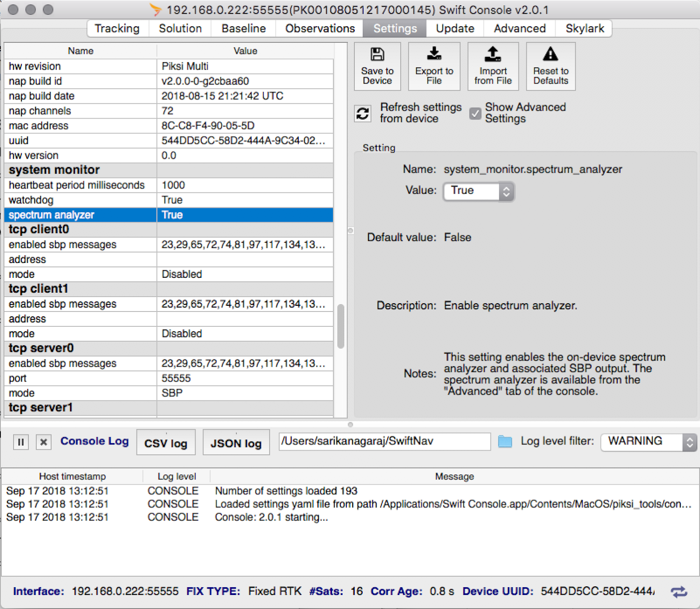This screenshot has width=700, height=609.
Task: Click the Save to Device icon
Action: point(377,66)
